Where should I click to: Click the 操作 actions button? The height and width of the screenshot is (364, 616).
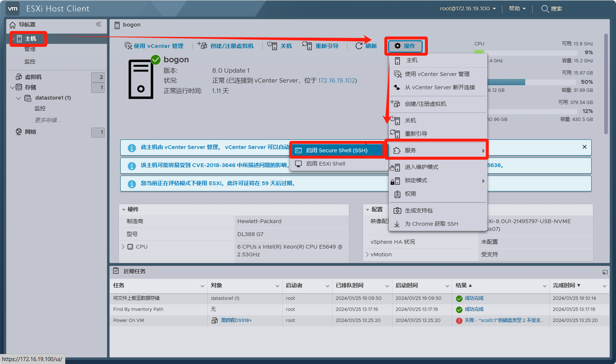(405, 46)
